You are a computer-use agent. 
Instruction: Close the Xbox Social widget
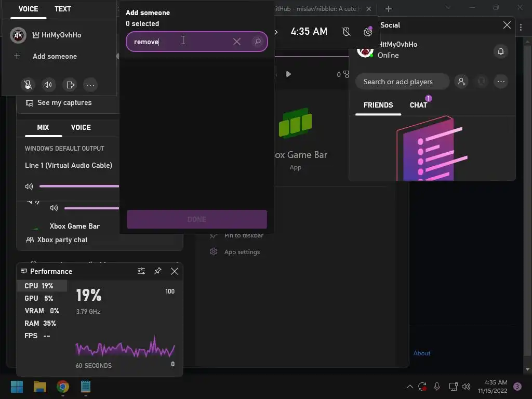point(507,25)
